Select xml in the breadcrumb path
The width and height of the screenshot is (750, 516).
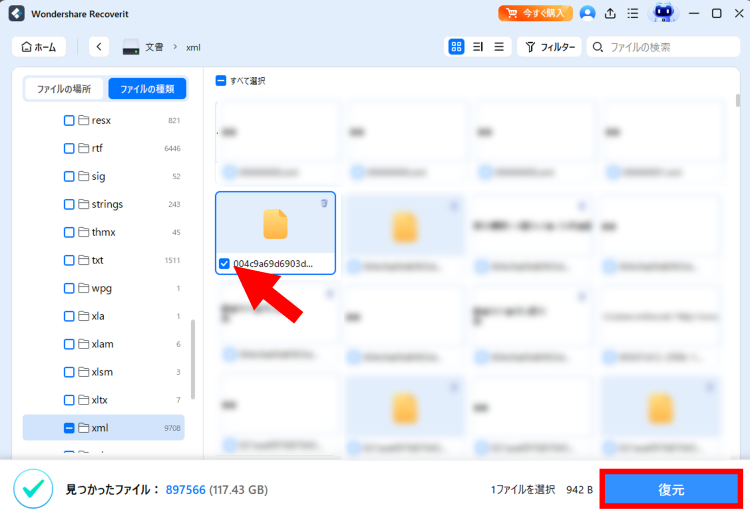tap(193, 47)
